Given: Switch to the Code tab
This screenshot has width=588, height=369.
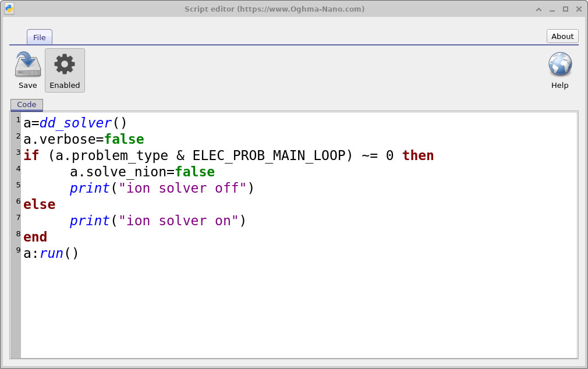Looking at the screenshot, I should 27,105.
